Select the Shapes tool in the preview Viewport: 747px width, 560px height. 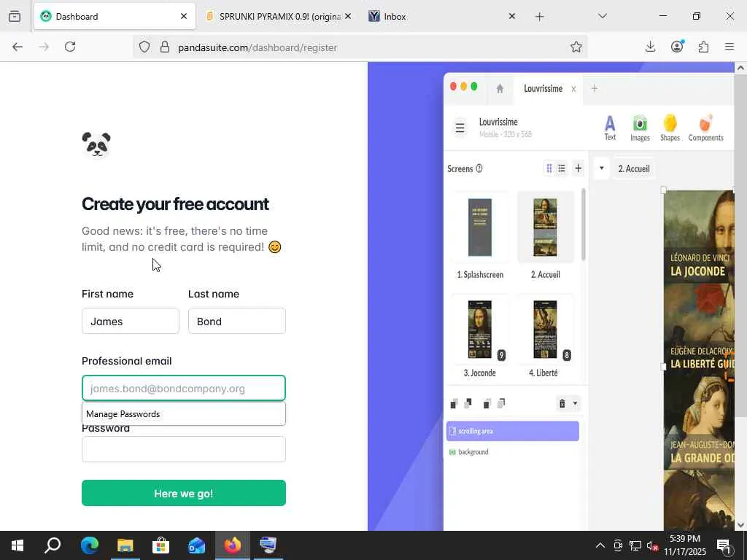tap(670, 128)
